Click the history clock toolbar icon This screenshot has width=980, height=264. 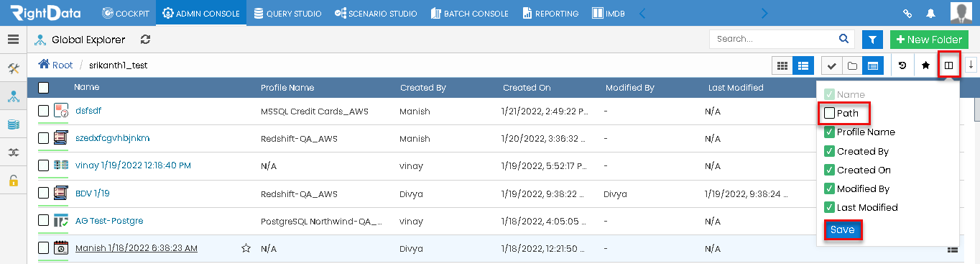point(903,65)
